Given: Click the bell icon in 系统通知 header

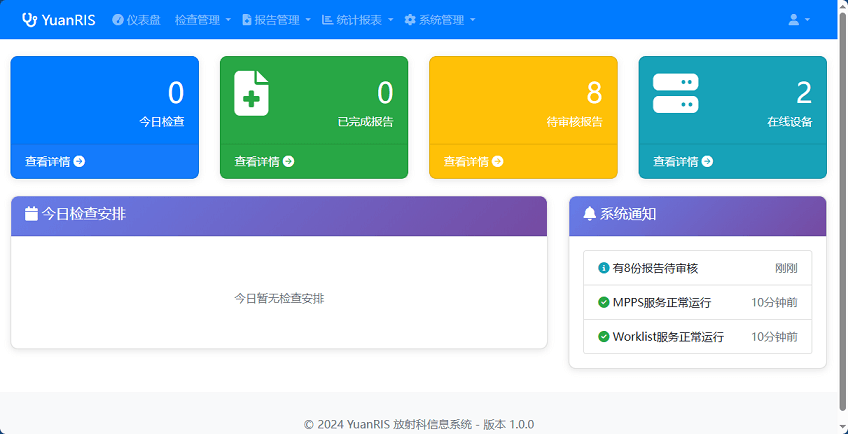Looking at the screenshot, I should coord(589,214).
